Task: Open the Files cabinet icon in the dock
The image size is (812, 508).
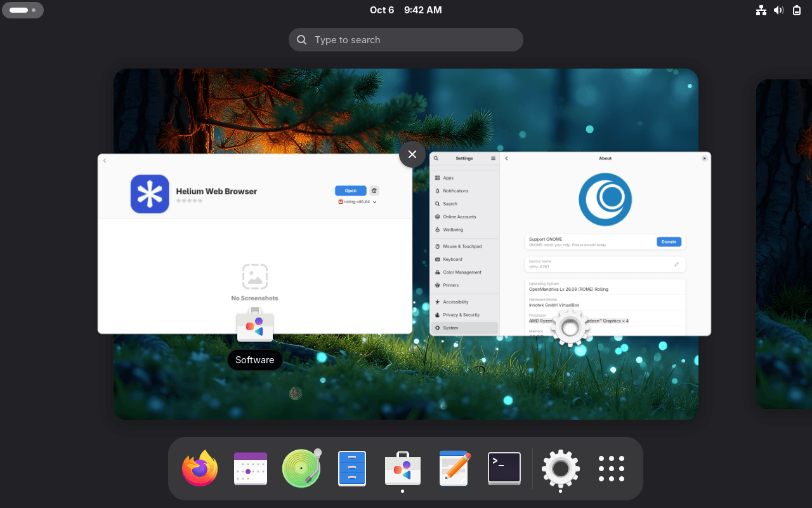Action: 352,469
